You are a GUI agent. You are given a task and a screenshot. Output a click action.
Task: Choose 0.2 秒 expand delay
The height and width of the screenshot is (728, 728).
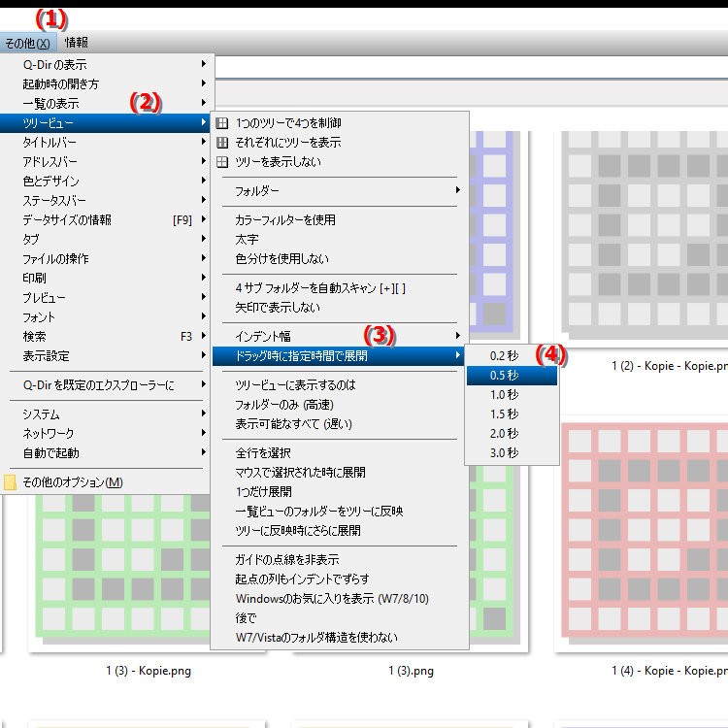512,356
